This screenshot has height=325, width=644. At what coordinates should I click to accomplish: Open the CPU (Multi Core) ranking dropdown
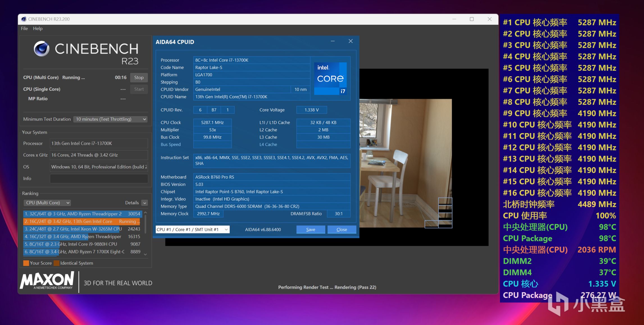[47, 203]
